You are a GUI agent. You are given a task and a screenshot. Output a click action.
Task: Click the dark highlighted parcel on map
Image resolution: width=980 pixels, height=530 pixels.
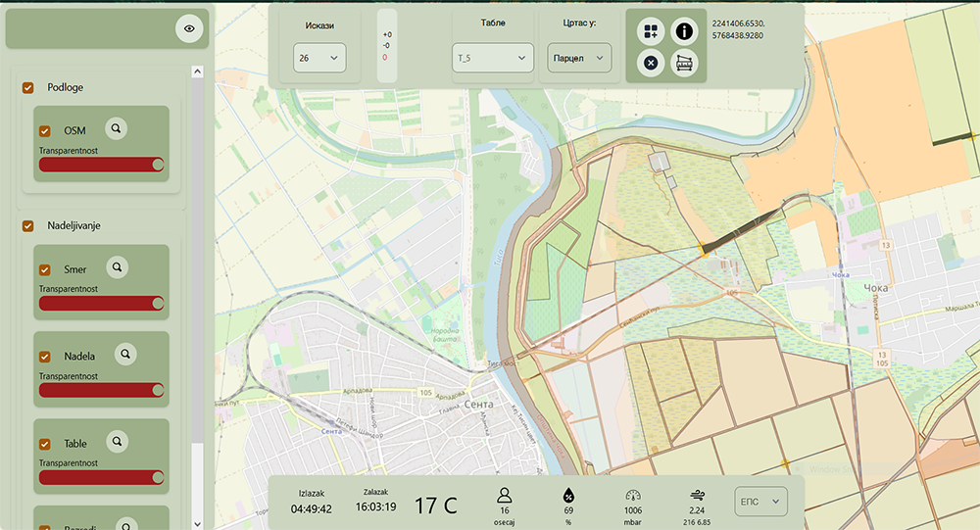tap(741, 230)
